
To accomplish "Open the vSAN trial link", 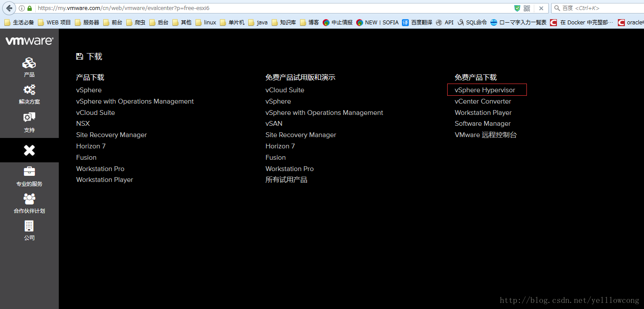I will (x=274, y=124).
